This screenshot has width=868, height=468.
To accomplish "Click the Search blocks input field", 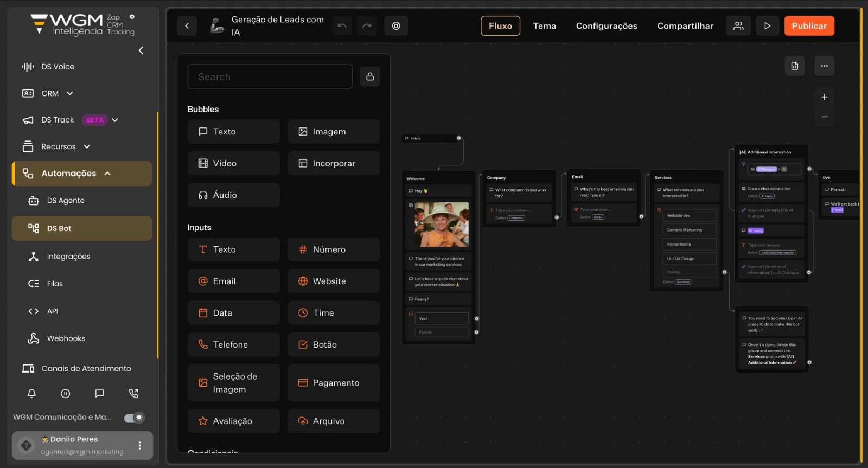I will click(x=270, y=76).
